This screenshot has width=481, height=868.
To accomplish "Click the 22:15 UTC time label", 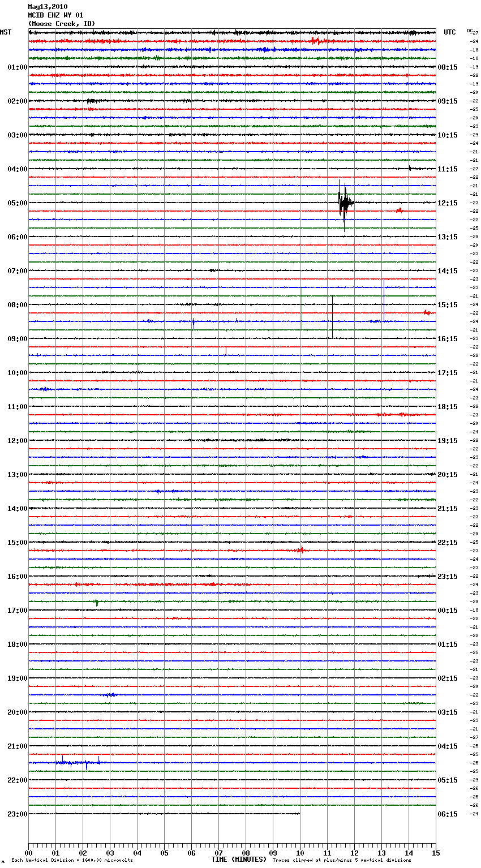I will point(448,543).
